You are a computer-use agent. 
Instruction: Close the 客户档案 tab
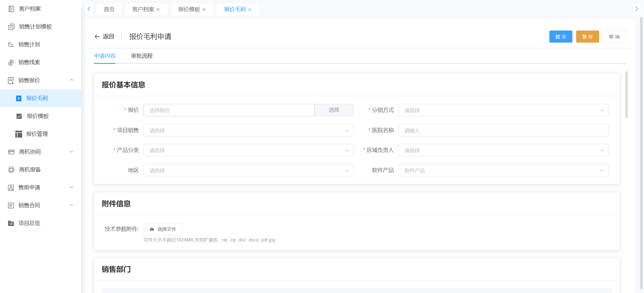coord(158,9)
